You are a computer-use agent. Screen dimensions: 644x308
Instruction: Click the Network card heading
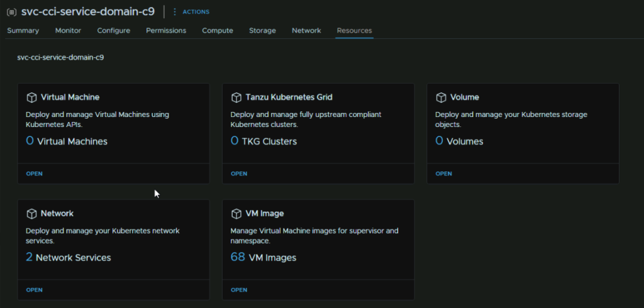[x=57, y=214]
